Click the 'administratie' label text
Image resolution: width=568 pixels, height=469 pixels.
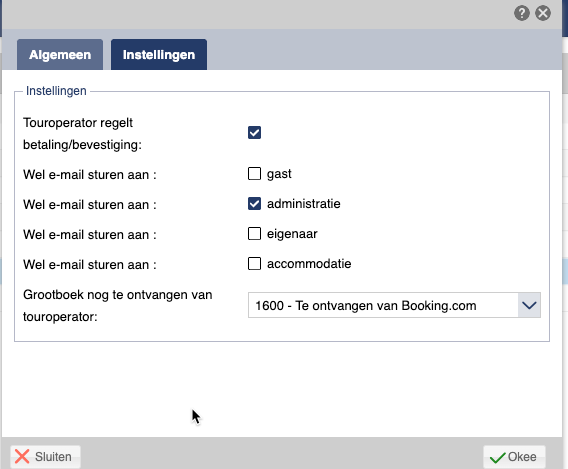pos(304,204)
